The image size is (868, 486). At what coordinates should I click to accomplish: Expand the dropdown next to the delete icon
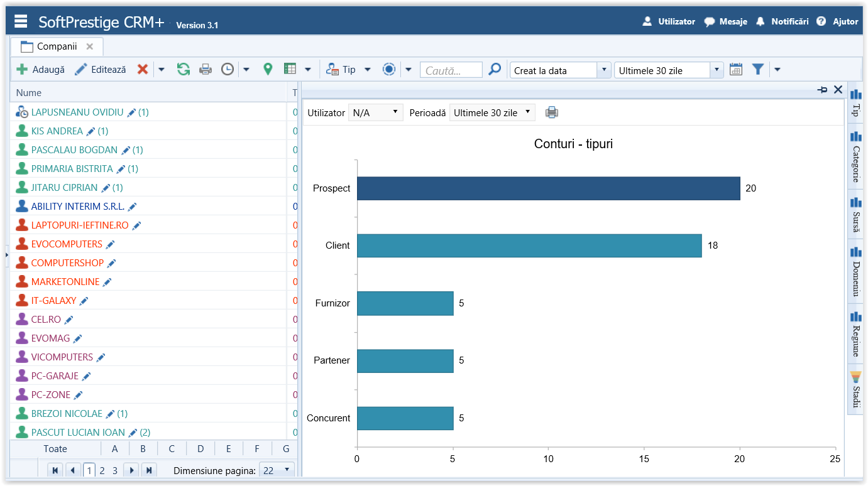pyautogui.click(x=161, y=70)
